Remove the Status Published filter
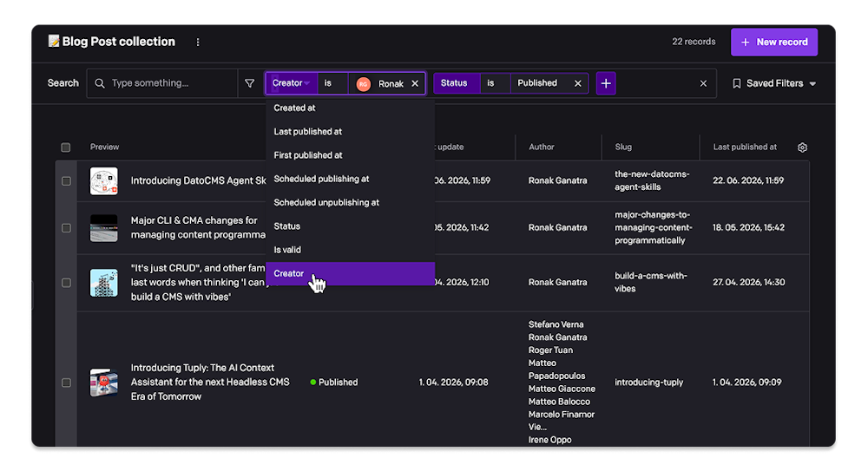 (577, 83)
